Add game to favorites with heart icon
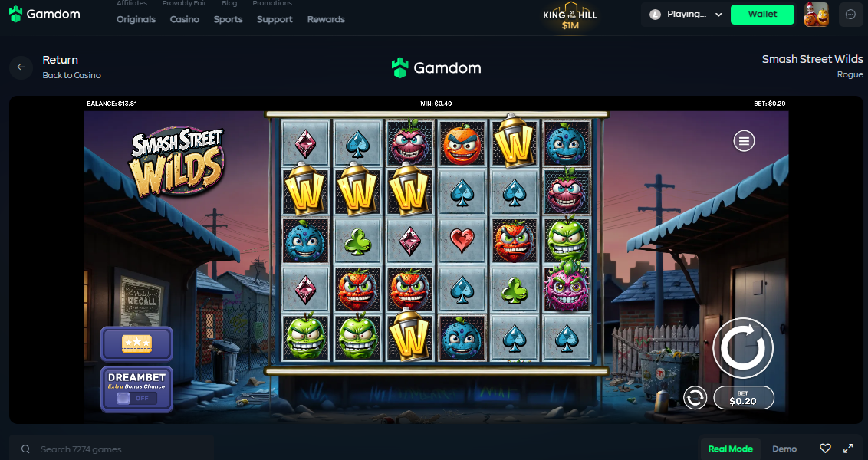 point(825,449)
